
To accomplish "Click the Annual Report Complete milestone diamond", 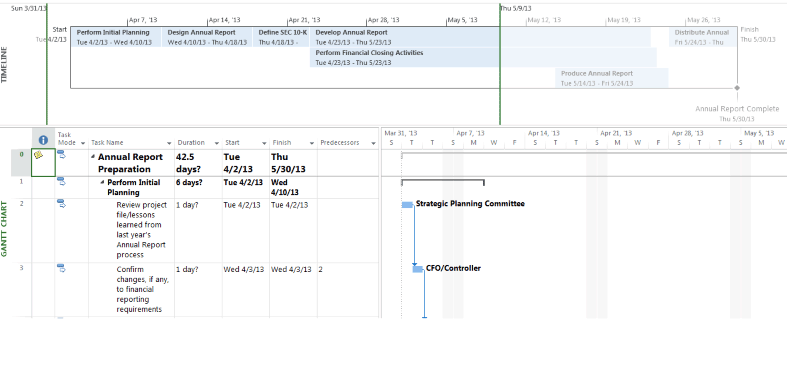I will [737, 88].
